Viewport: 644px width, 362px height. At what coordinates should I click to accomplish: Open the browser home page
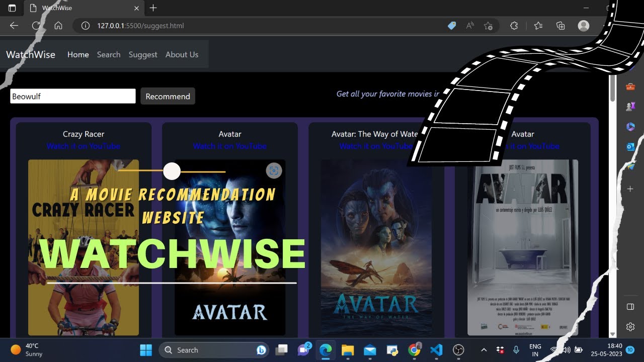pyautogui.click(x=58, y=26)
